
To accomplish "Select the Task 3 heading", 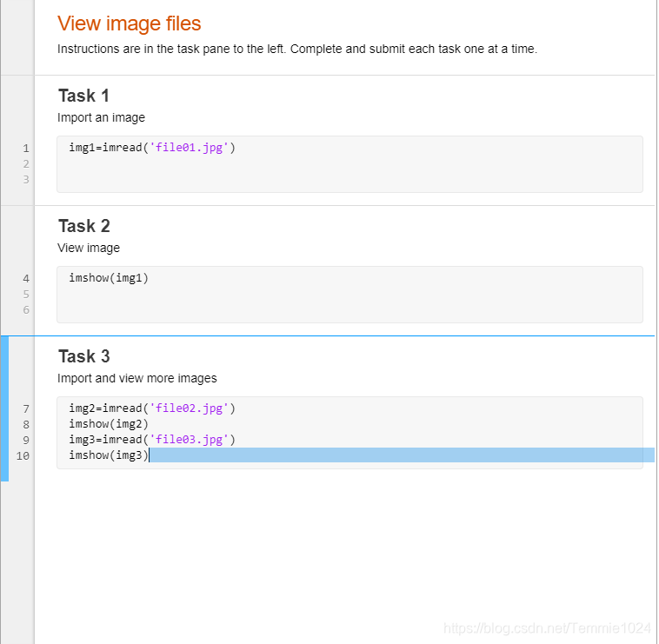I will [83, 356].
